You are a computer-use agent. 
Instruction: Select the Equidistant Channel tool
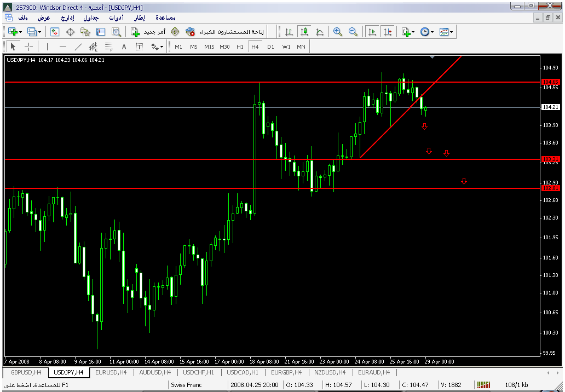[x=93, y=47]
